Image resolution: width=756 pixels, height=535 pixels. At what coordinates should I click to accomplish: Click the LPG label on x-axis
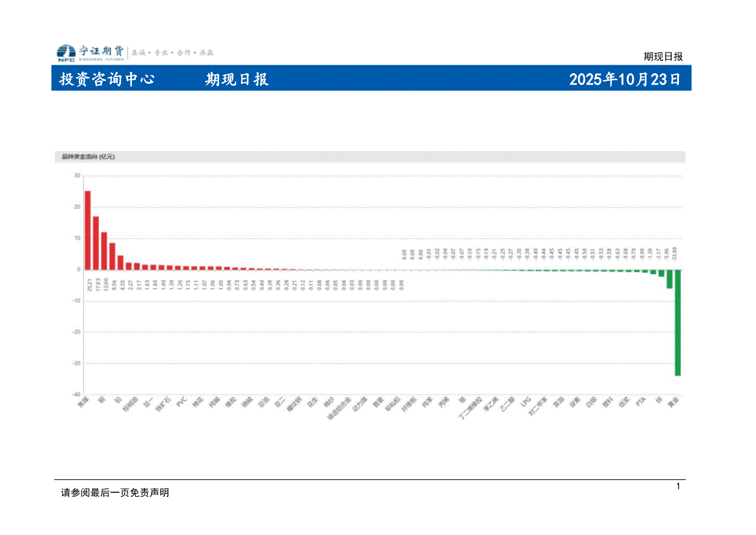526,402
